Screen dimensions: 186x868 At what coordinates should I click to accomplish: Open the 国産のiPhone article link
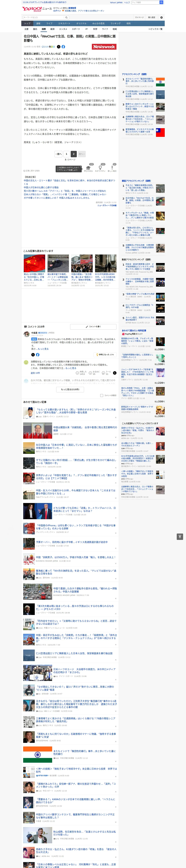click(x=76, y=527)
